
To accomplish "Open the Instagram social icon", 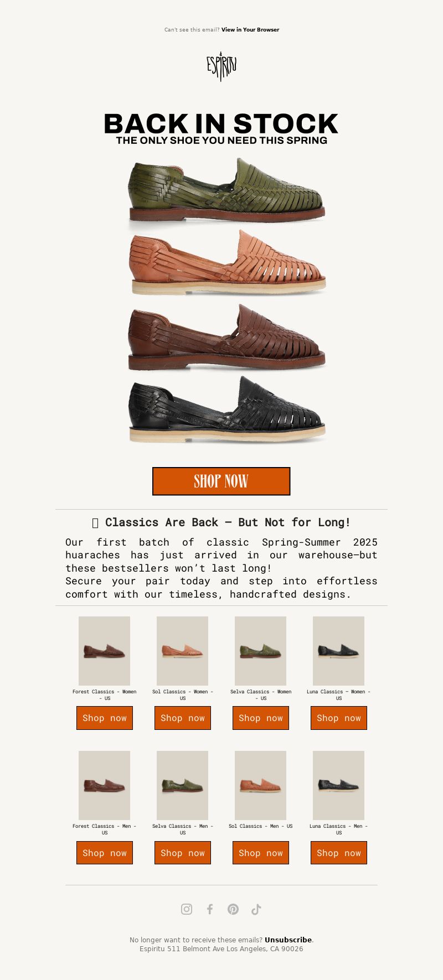I will point(187,909).
